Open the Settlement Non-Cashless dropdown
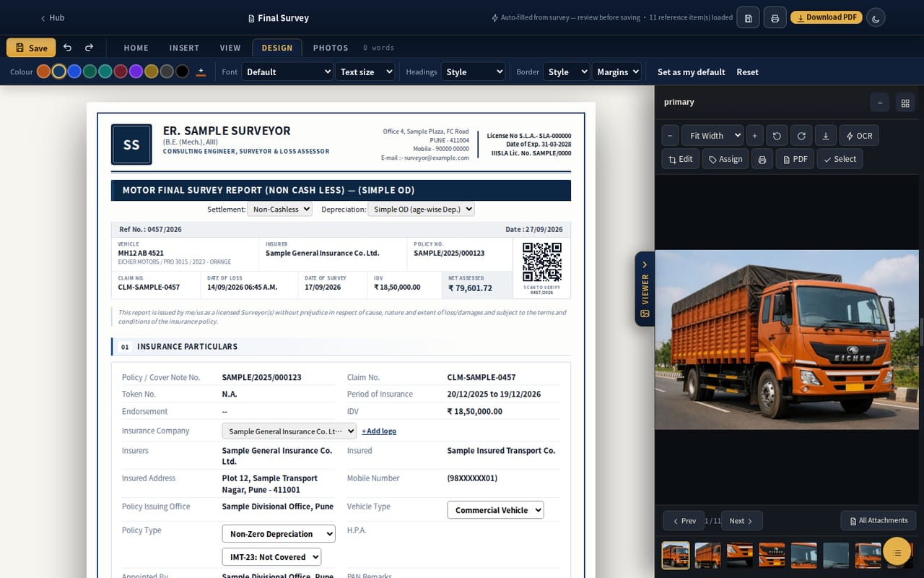The height and width of the screenshot is (578, 924). point(279,209)
